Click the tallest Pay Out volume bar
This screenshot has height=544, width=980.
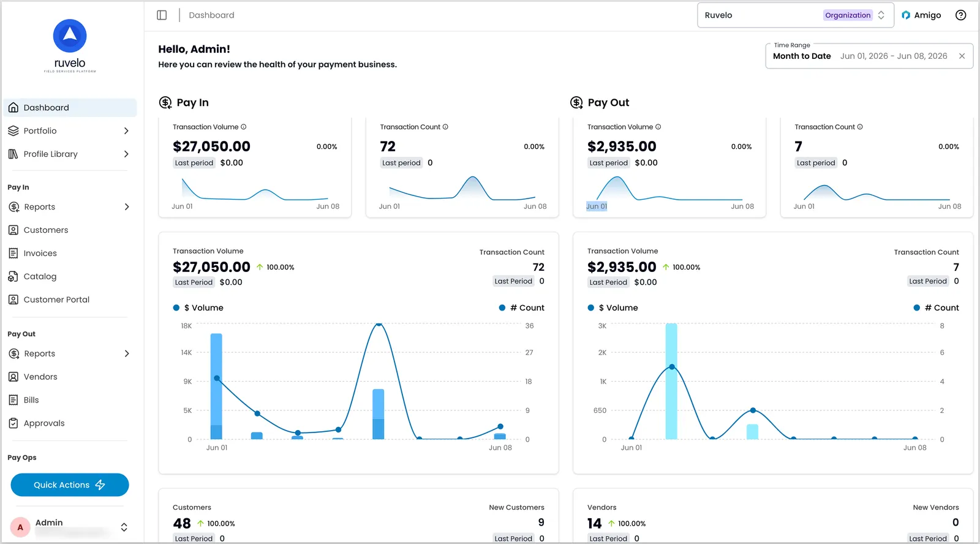point(671,381)
